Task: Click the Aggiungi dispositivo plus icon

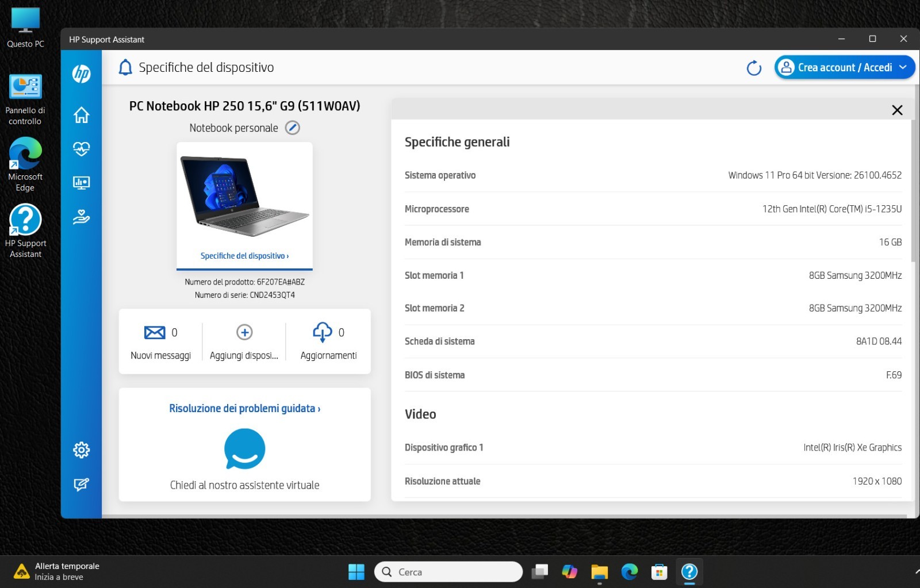Action: tap(244, 332)
